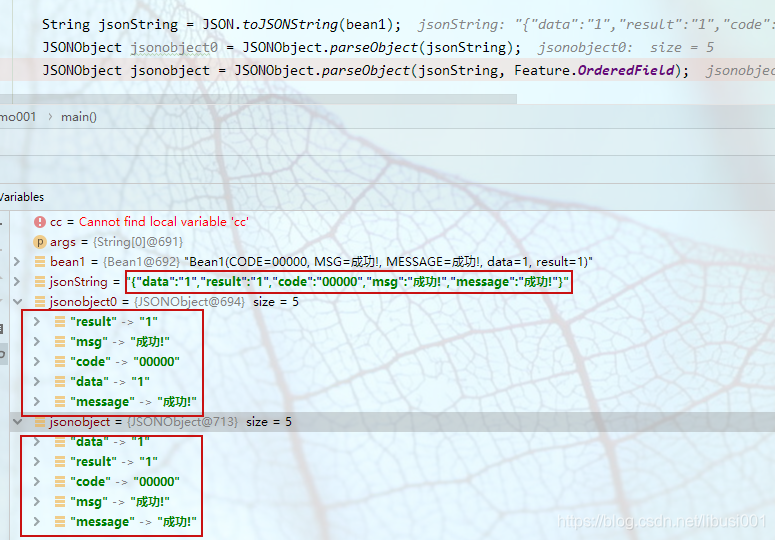Click the parameter icon beside args
Screen dimensions: 775x540
click(40, 242)
